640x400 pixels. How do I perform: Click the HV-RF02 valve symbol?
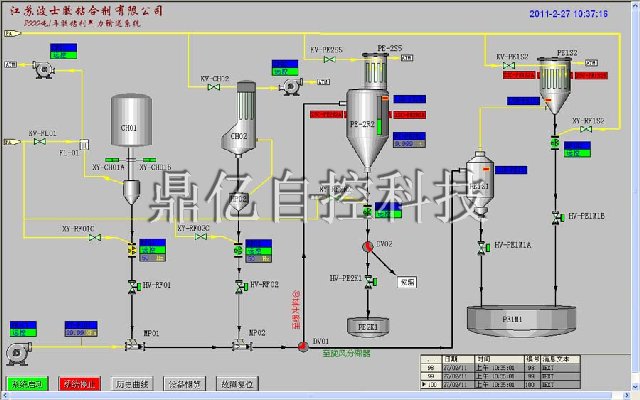(x=238, y=286)
